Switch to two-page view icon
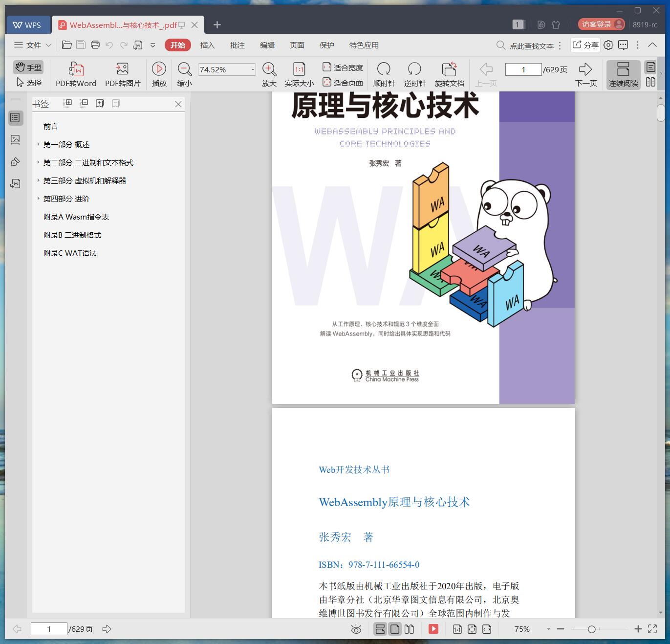Image resolution: width=670 pixels, height=644 pixels. (650, 82)
